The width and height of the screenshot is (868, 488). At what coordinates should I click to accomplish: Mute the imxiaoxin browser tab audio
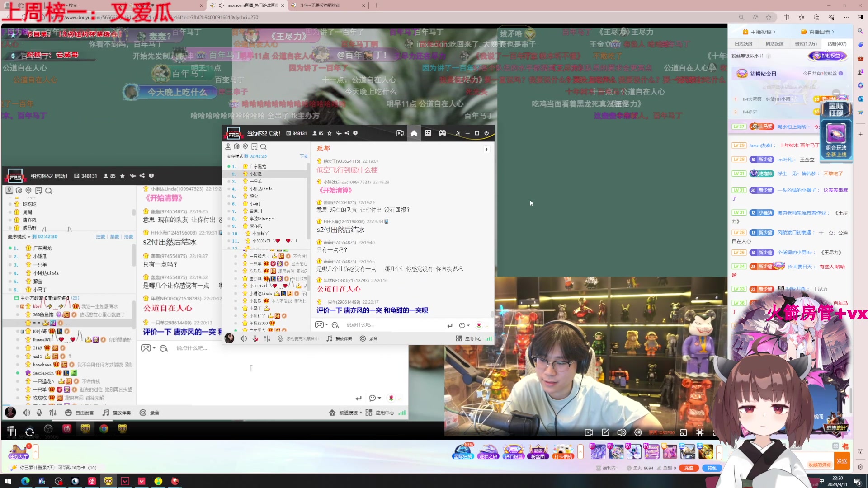[x=222, y=5]
